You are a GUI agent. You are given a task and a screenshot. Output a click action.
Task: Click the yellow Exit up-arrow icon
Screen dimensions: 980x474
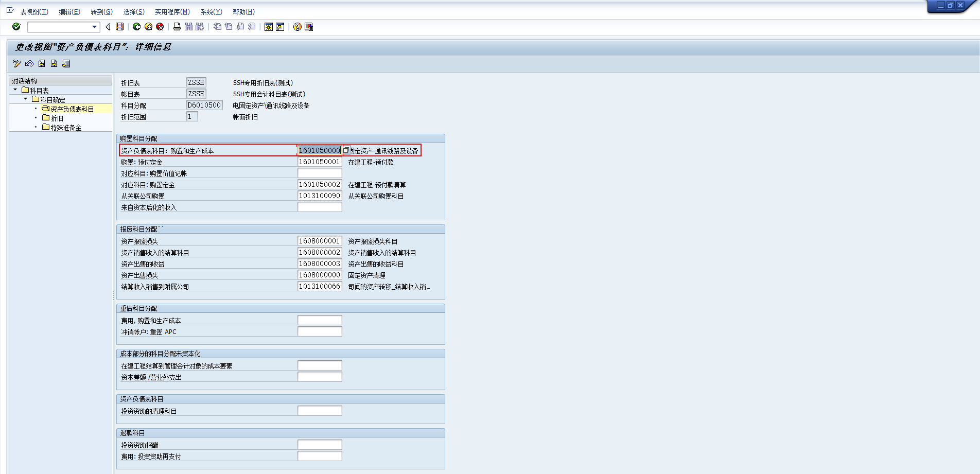(x=149, y=27)
